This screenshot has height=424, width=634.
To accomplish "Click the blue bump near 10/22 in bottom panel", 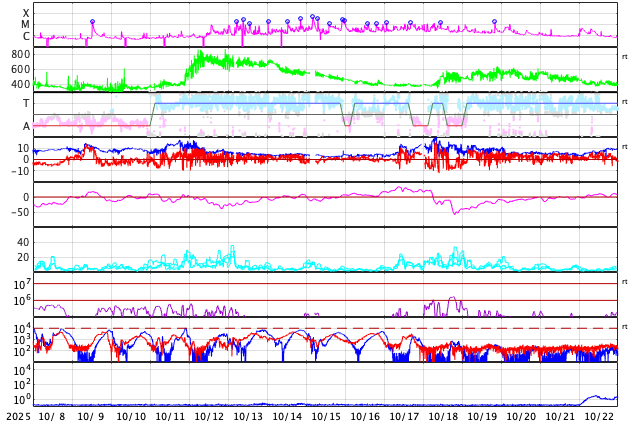I will 600,397.
